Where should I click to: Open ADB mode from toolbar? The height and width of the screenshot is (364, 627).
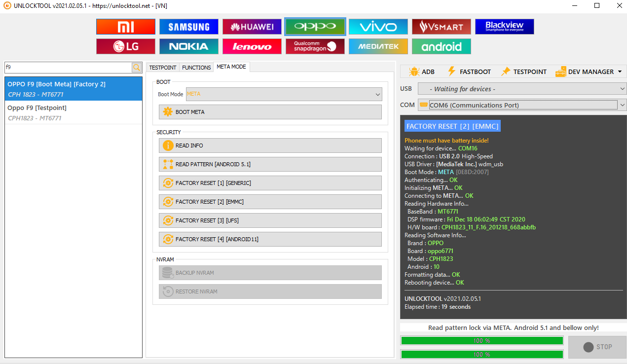422,72
